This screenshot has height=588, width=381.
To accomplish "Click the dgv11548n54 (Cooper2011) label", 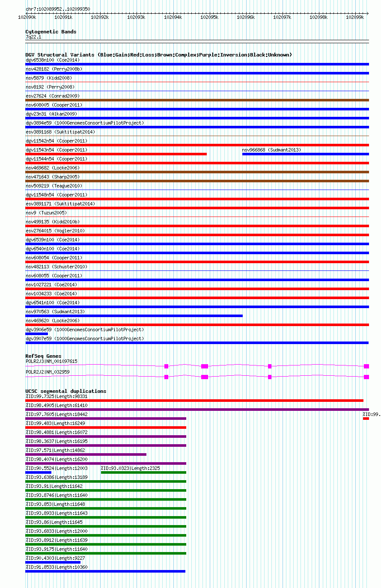I will click(x=57, y=195).
